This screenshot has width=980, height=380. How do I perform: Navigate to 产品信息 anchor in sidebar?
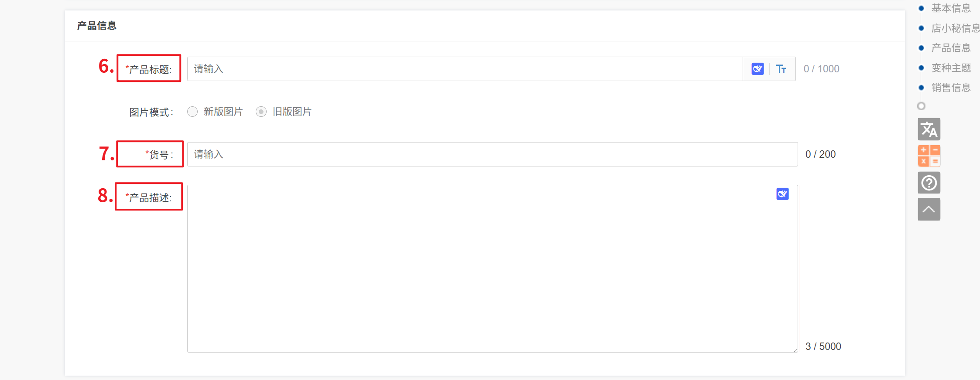(951, 48)
